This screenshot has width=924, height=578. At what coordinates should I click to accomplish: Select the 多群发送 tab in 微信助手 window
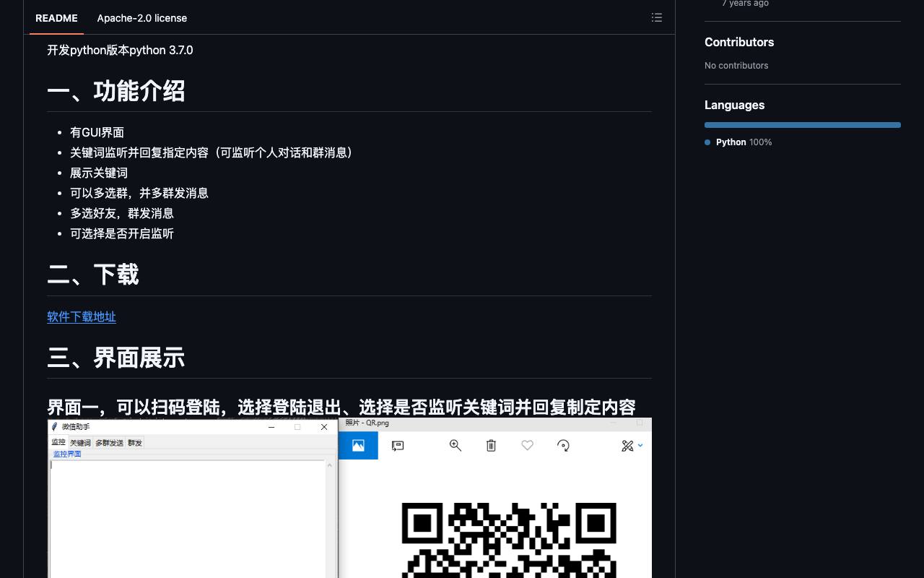109,443
